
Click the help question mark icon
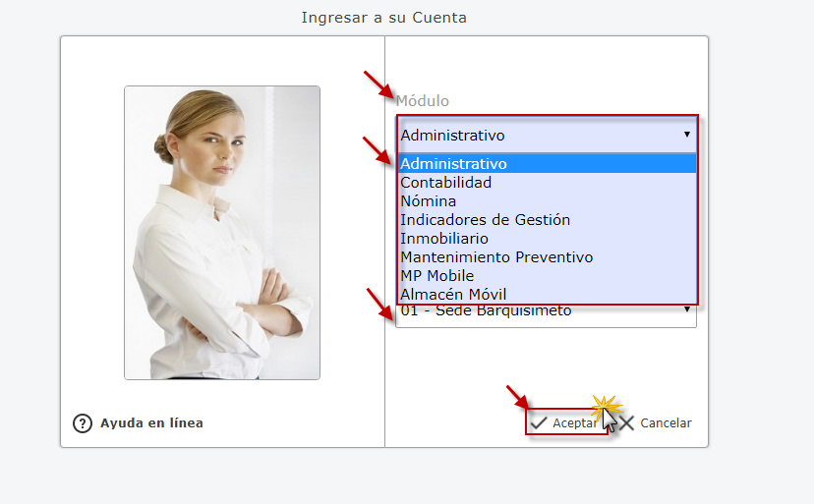tap(82, 423)
